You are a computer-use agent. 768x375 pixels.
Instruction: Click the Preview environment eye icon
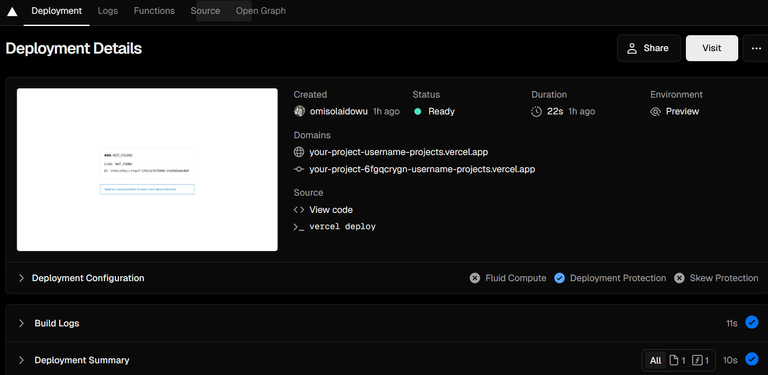pyautogui.click(x=655, y=112)
